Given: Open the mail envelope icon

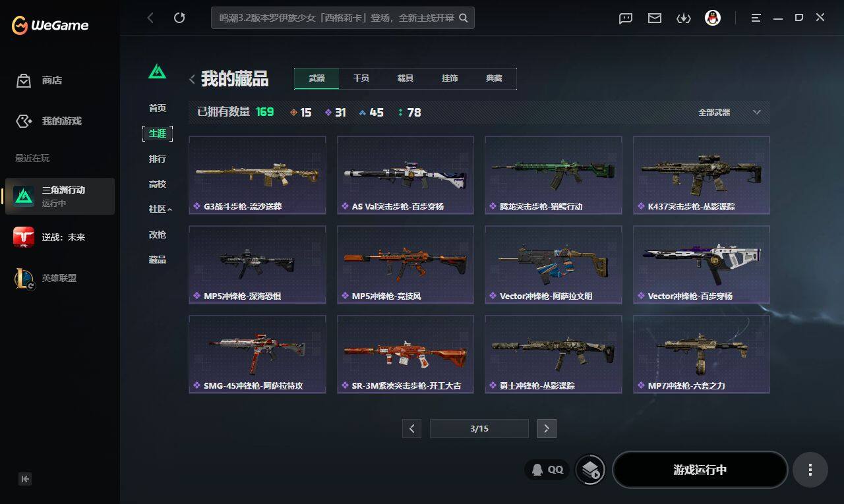Looking at the screenshot, I should pyautogui.click(x=655, y=18).
